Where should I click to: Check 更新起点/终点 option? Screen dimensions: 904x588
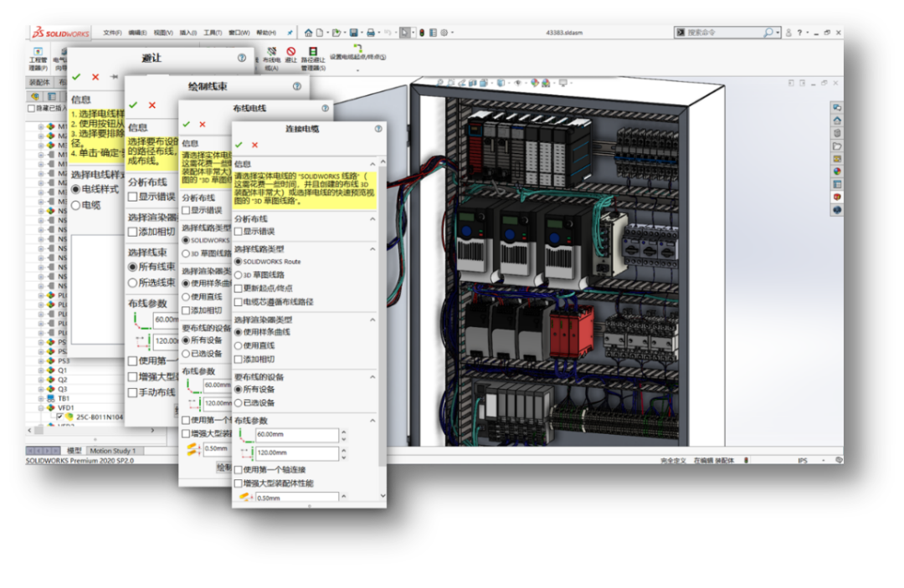(x=238, y=289)
